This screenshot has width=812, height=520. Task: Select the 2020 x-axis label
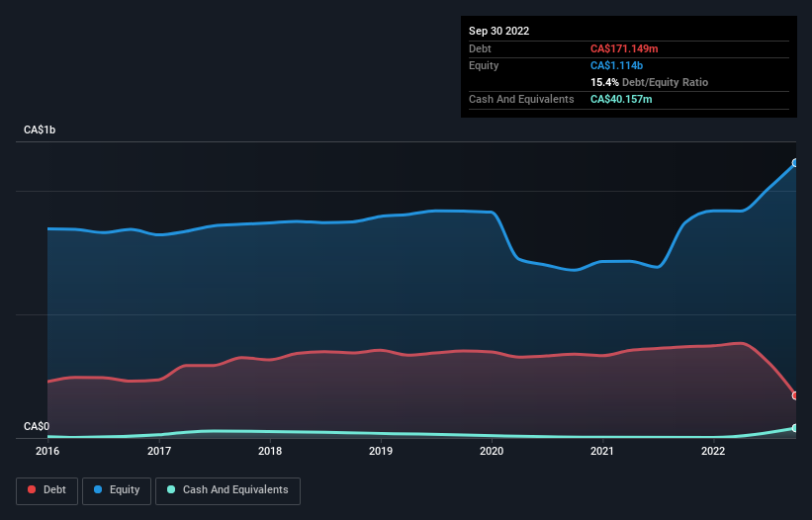tap(492, 451)
